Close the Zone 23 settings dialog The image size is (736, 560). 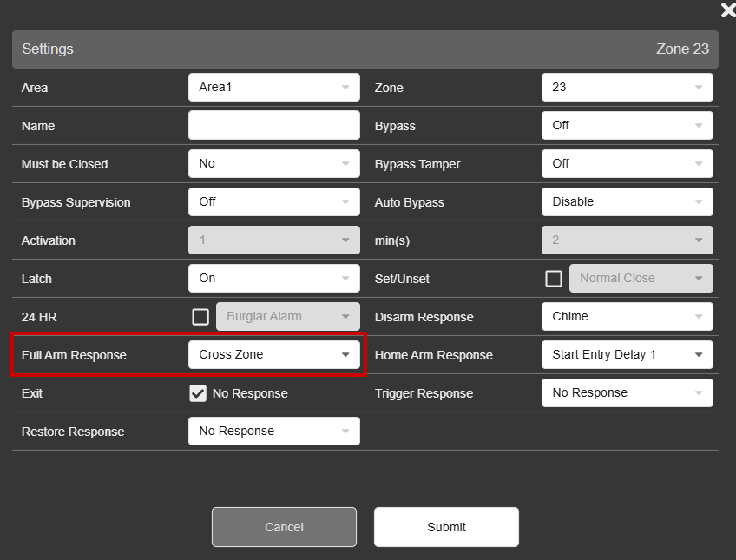[728, 10]
